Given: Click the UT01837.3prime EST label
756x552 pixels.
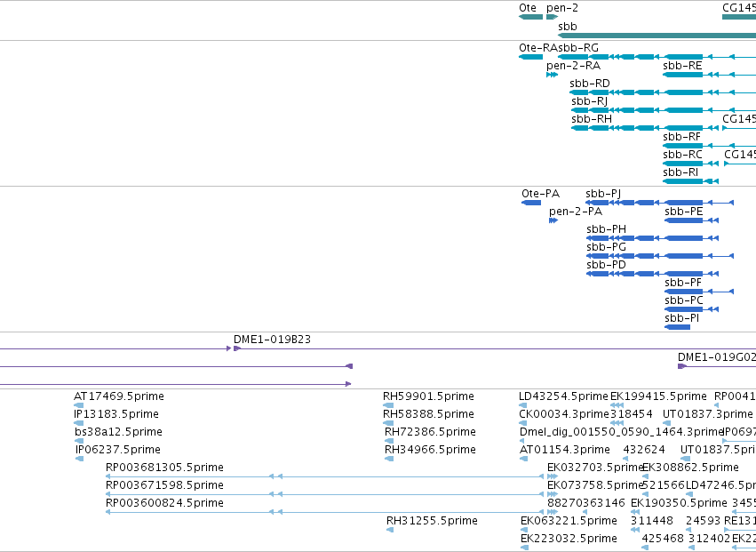Looking at the screenshot, I should 708,414.
